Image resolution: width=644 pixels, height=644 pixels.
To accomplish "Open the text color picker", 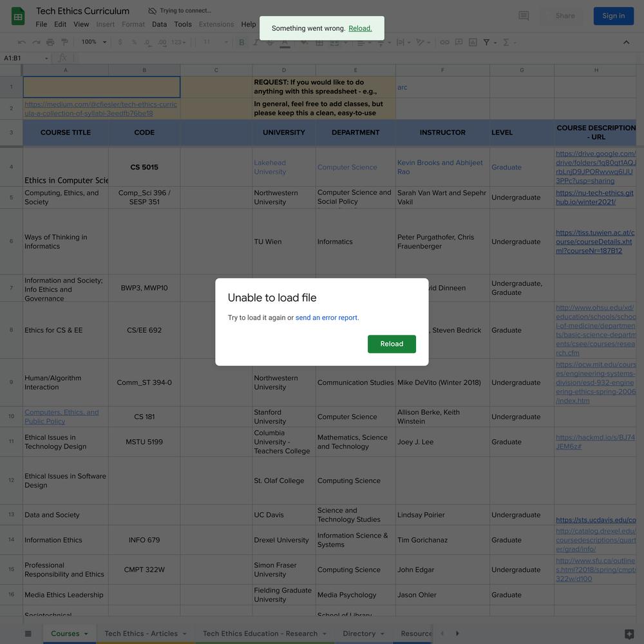I will pos(285,43).
